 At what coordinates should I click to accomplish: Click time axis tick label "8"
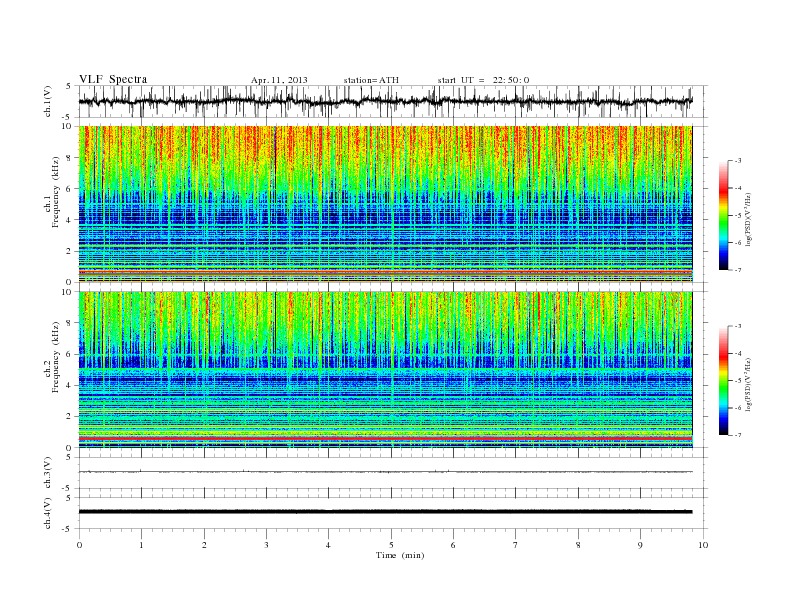(578, 545)
